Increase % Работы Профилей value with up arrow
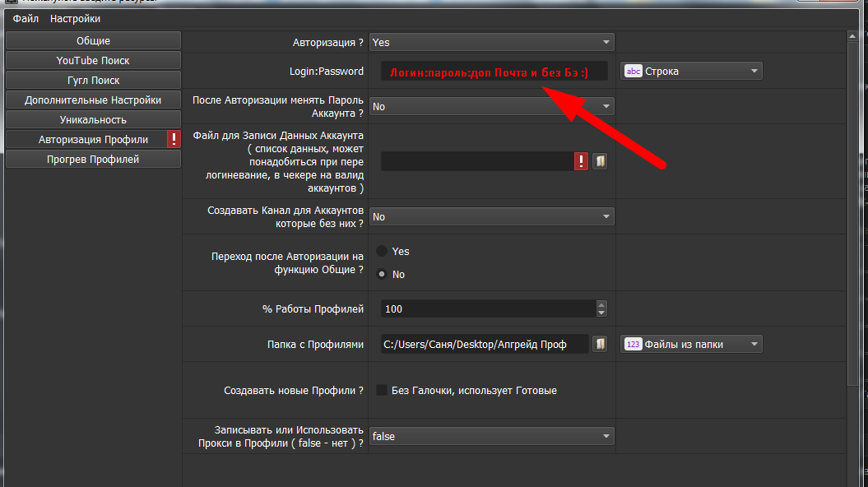The width and height of the screenshot is (868, 487). pyautogui.click(x=601, y=304)
